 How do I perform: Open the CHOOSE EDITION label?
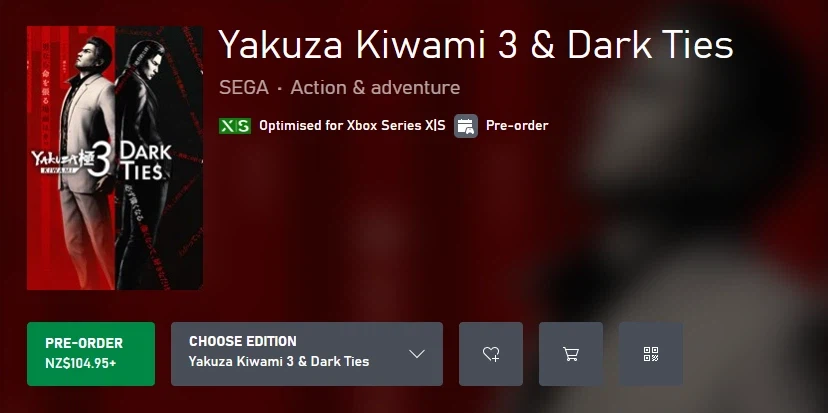pyautogui.click(x=243, y=341)
